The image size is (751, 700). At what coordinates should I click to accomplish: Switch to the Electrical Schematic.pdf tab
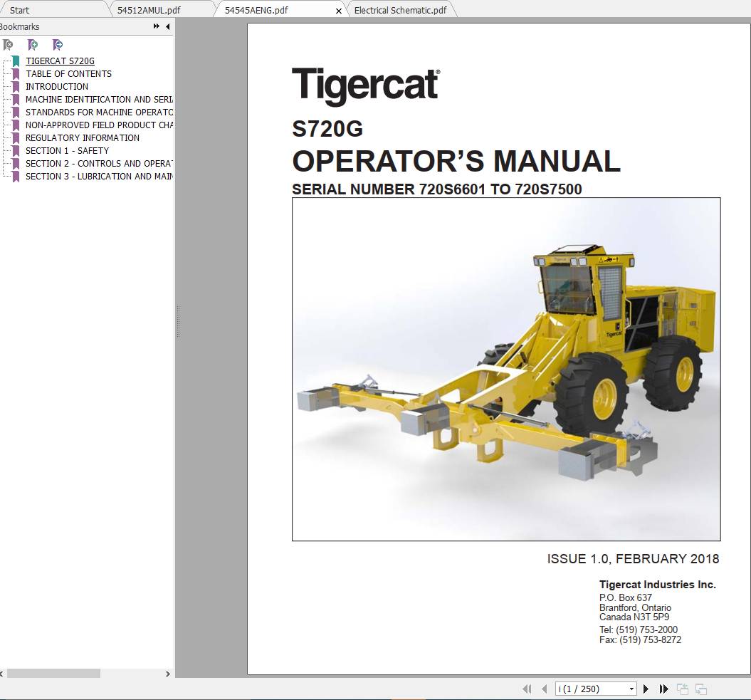coord(402,10)
